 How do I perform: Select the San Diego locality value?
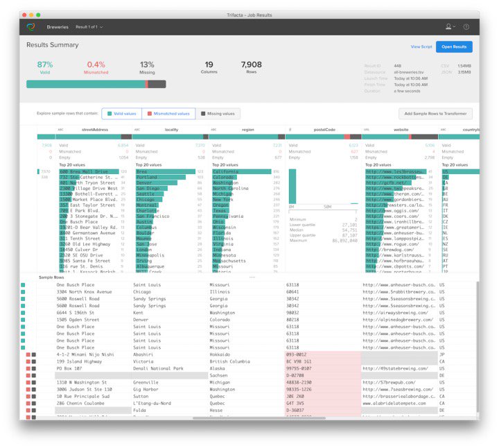152,188
